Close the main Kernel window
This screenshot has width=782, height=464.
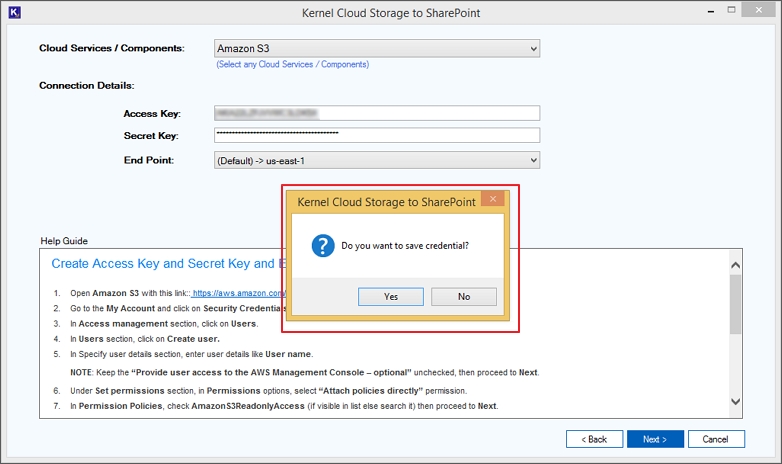click(759, 10)
